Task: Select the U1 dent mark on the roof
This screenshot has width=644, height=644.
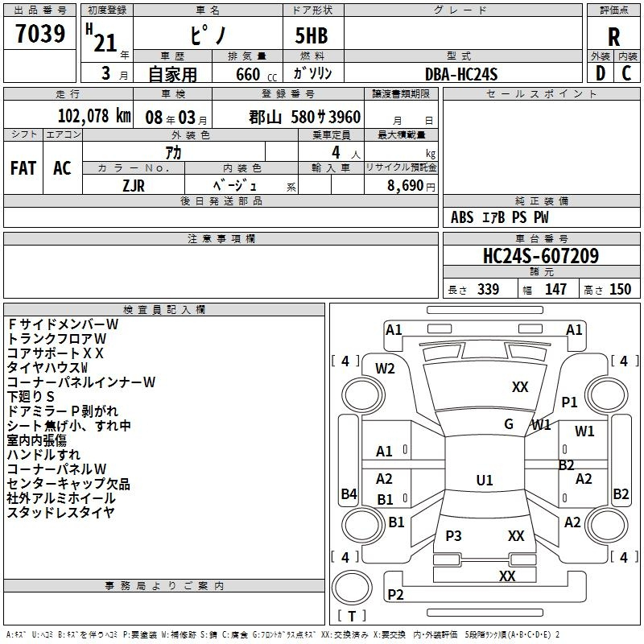Action: [484, 481]
